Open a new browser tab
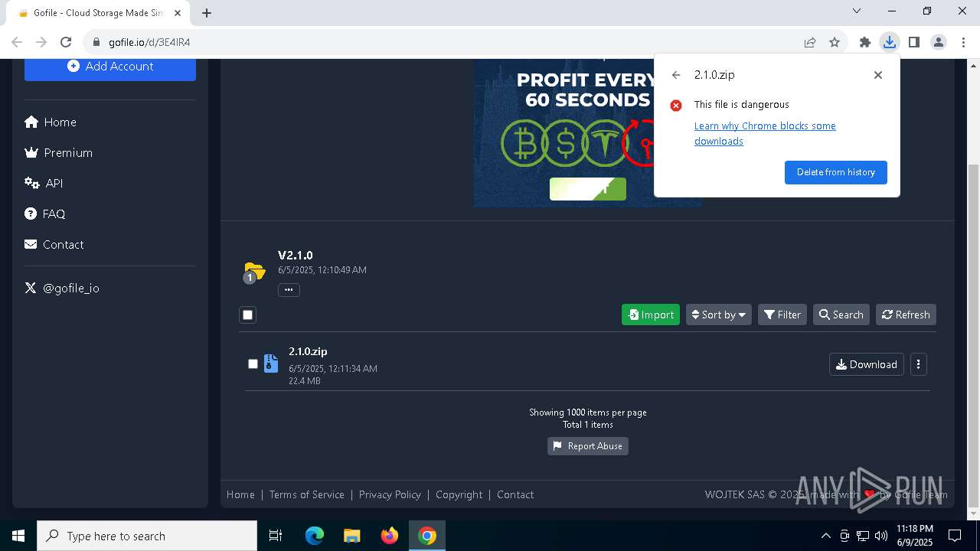The height and width of the screenshot is (551, 980). (207, 13)
